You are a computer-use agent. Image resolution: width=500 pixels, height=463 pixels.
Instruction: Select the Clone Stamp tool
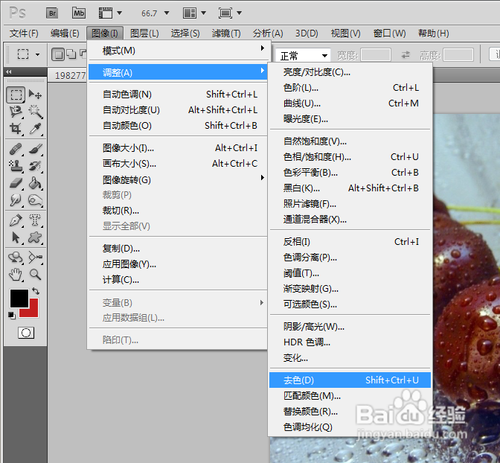pos(15,166)
